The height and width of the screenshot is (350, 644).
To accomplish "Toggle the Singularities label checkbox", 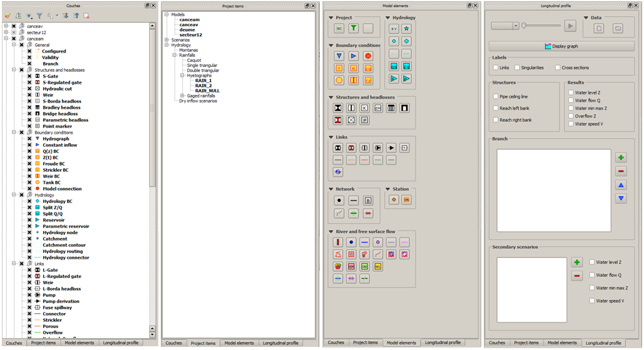I will point(516,67).
